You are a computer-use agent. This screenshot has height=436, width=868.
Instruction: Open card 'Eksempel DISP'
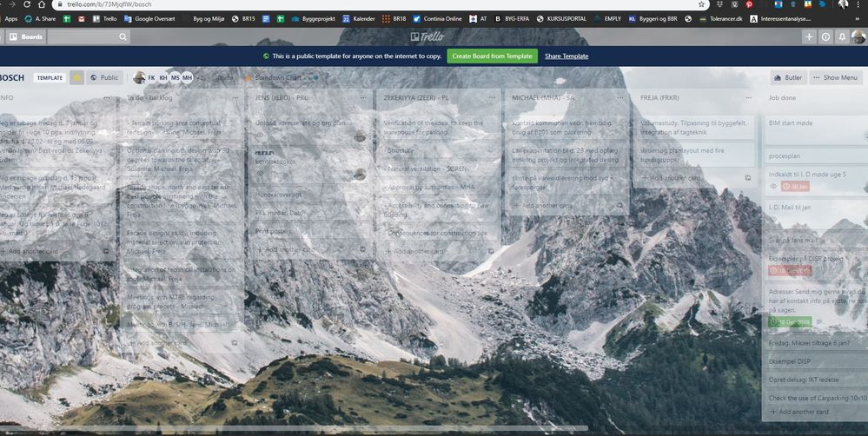click(817, 361)
